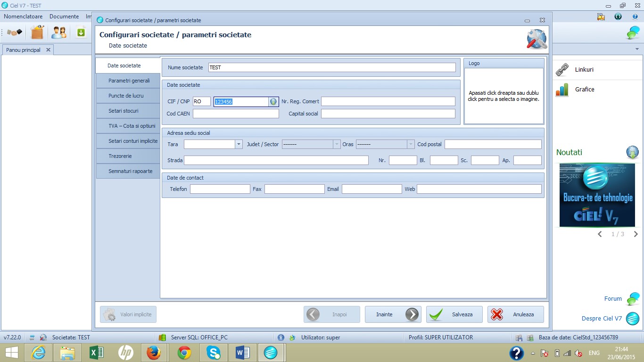Click the bar chart Grafice icon
644x362 pixels.
point(562,90)
